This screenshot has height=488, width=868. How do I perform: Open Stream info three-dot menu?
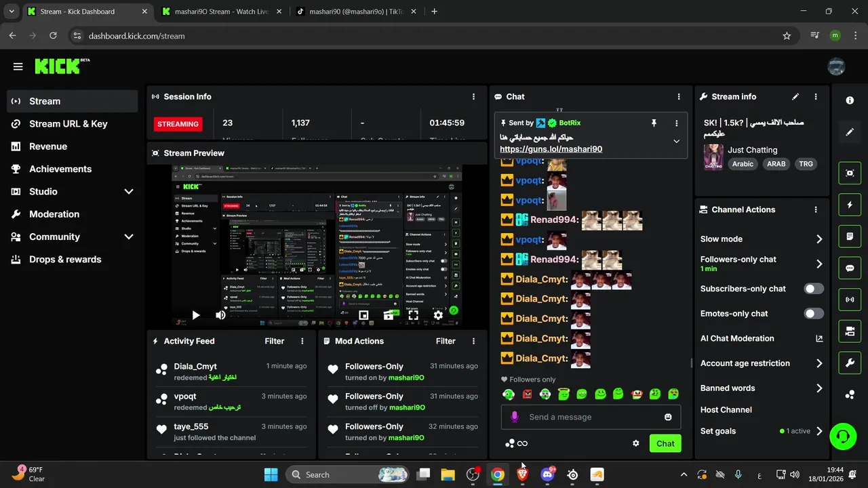[816, 97]
